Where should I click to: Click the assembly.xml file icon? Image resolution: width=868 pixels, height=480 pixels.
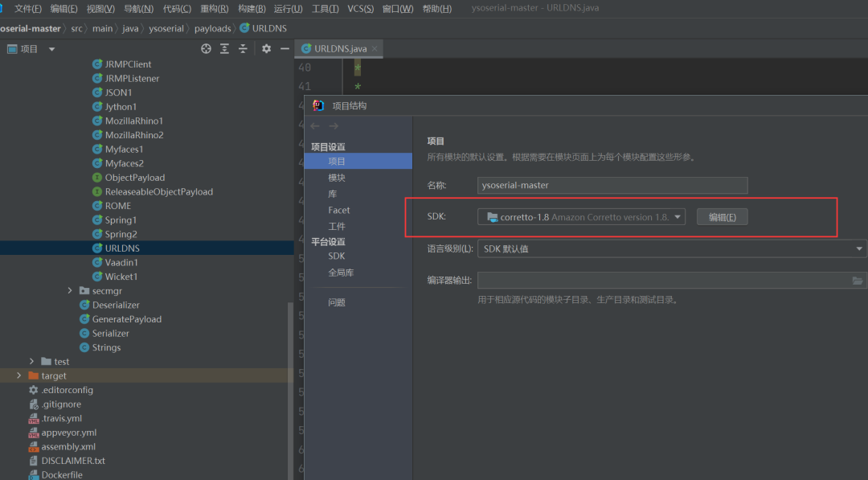[34, 447]
